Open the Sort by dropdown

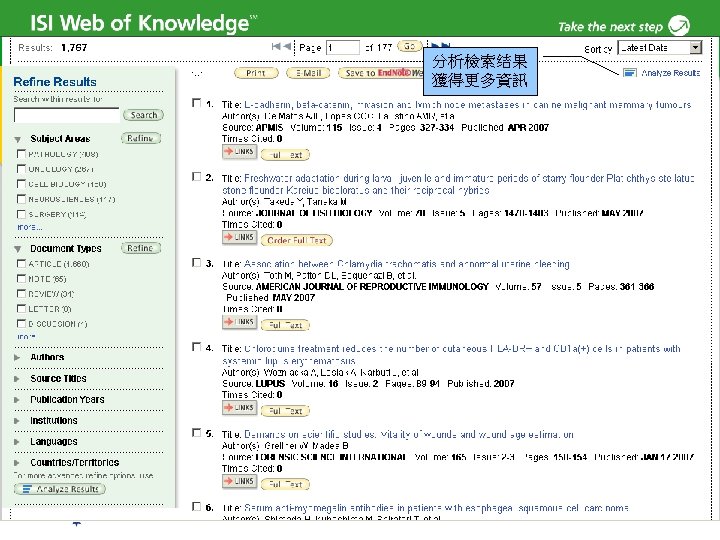(659, 47)
